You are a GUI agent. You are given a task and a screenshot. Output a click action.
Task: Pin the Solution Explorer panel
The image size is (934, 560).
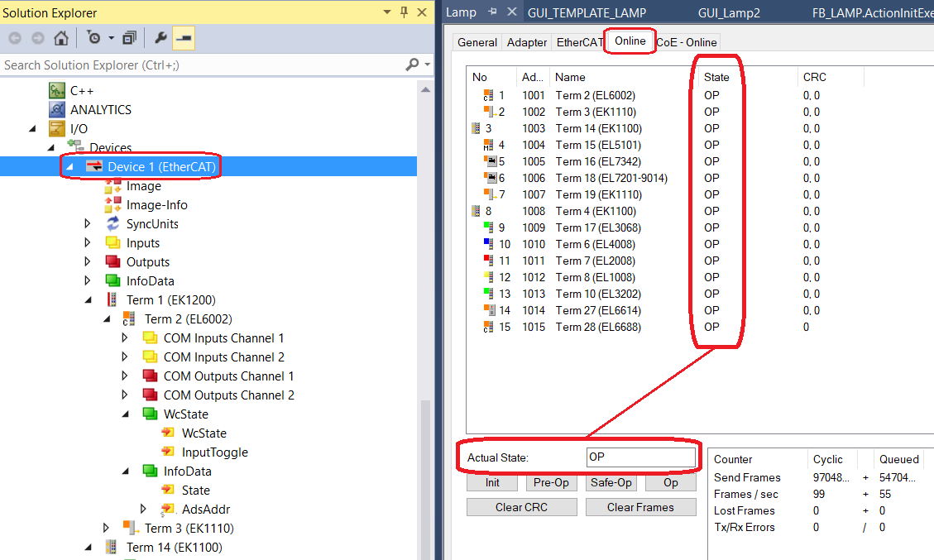404,12
